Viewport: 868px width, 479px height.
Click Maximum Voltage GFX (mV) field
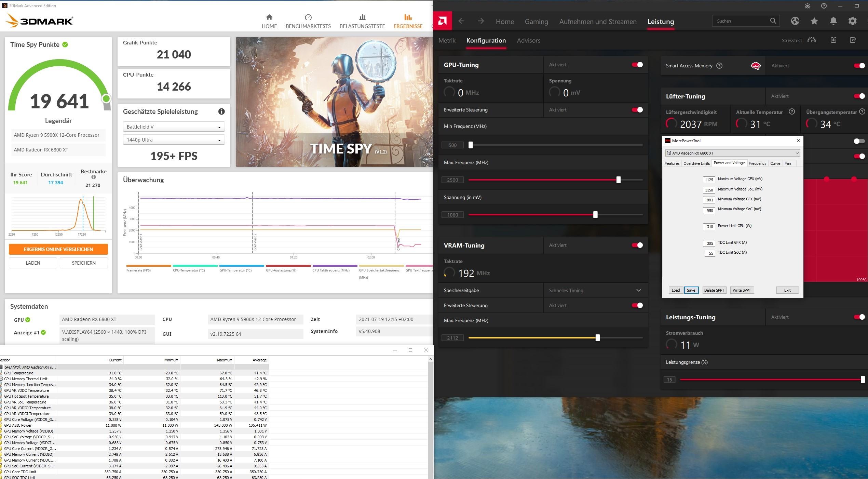click(x=709, y=179)
